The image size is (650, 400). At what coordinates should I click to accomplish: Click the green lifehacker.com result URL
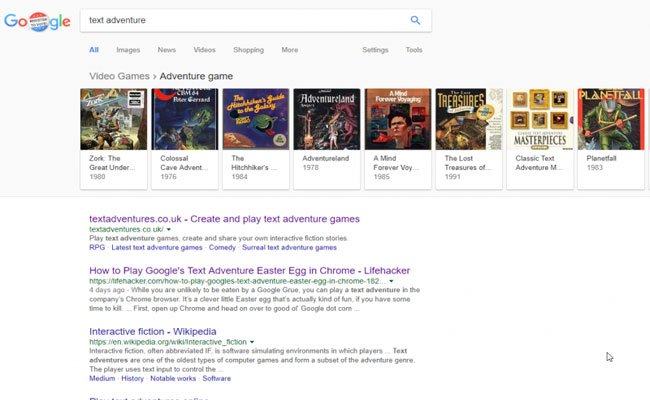pyautogui.click(x=237, y=281)
